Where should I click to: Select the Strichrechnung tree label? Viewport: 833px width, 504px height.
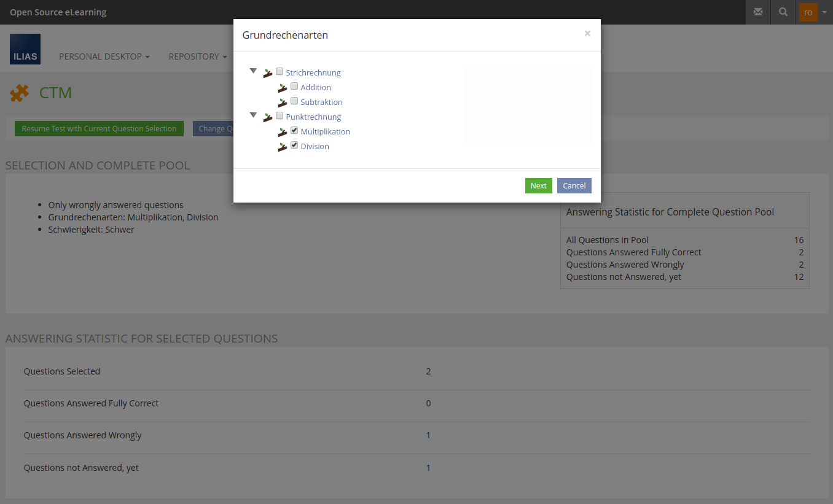coord(313,73)
